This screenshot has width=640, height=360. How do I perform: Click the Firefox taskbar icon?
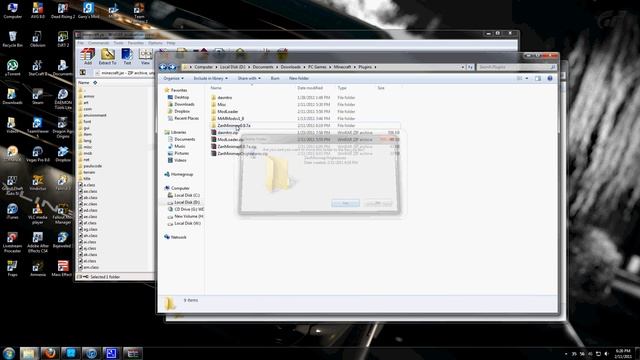coord(50,353)
